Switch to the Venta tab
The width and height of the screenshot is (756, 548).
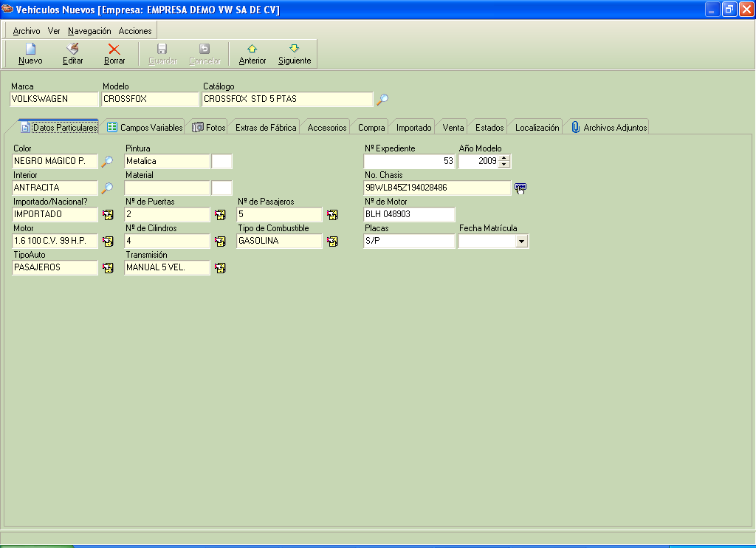[453, 127]
